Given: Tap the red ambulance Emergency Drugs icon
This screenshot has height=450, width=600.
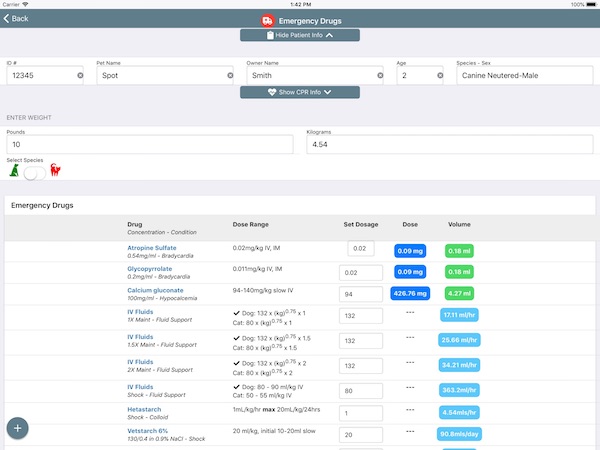Looking at the screenshot, I should pyautogui.click(x=267, y=21).
